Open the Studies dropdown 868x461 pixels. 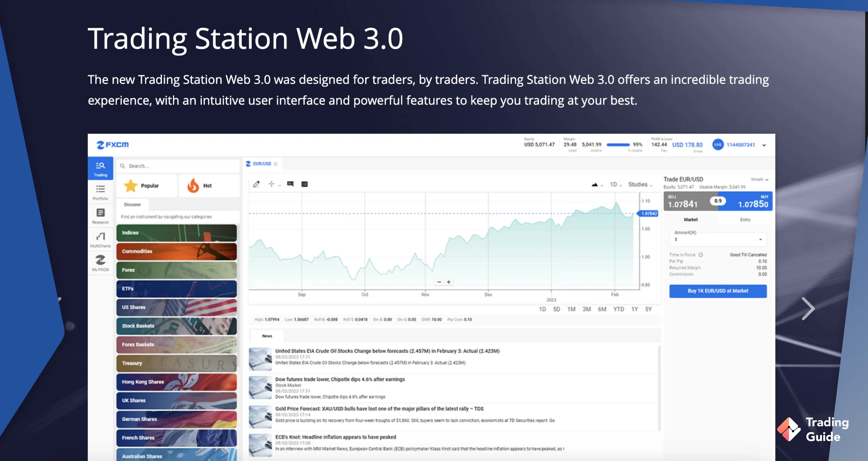point(640,184)
